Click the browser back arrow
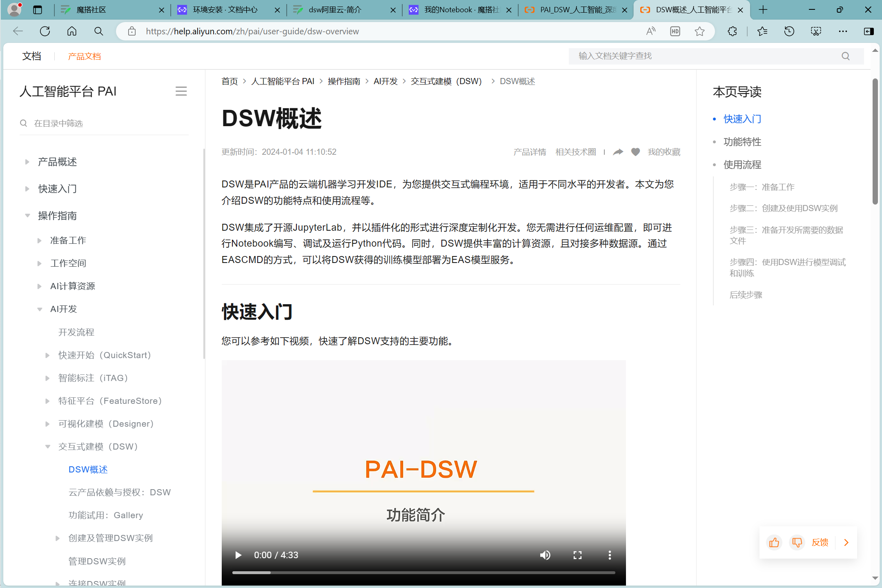The width and height of the screenshot is (882, 588). pos(18,31)
